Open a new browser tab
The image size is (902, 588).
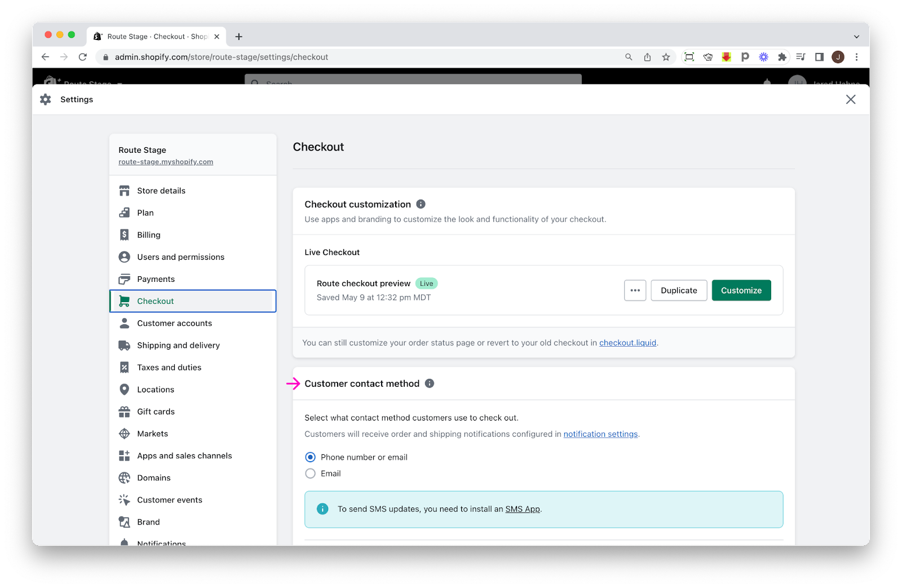239,37
